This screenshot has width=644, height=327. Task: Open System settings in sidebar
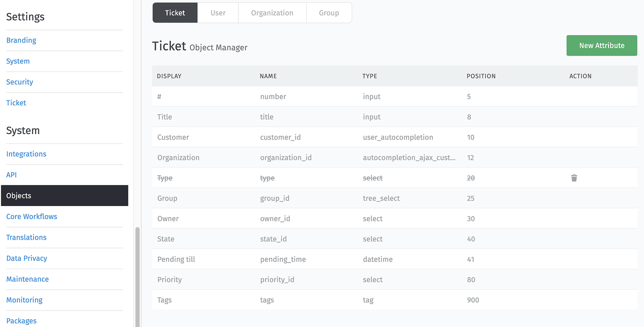pos(18,61)
